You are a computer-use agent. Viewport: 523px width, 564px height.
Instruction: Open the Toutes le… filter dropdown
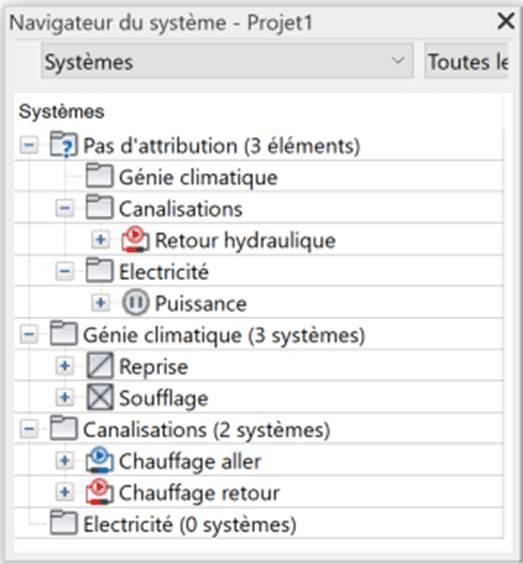(x=467, y=61)
